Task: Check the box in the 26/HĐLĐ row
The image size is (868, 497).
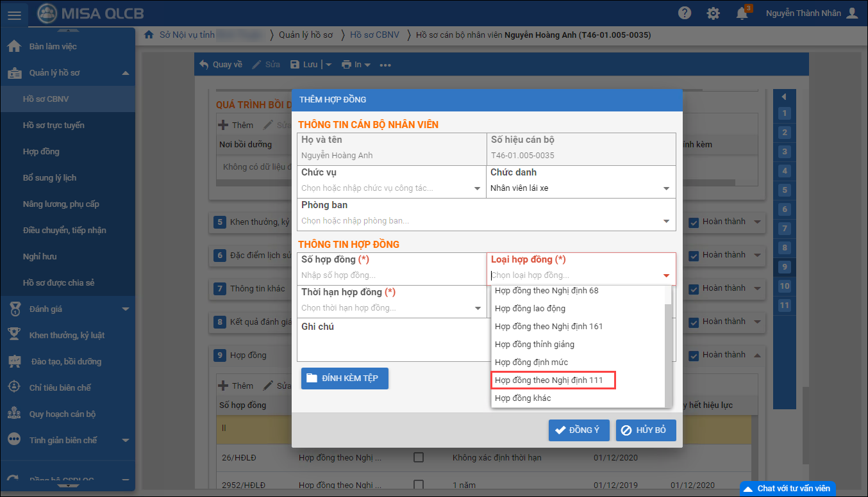Action: tap(419, 457)
